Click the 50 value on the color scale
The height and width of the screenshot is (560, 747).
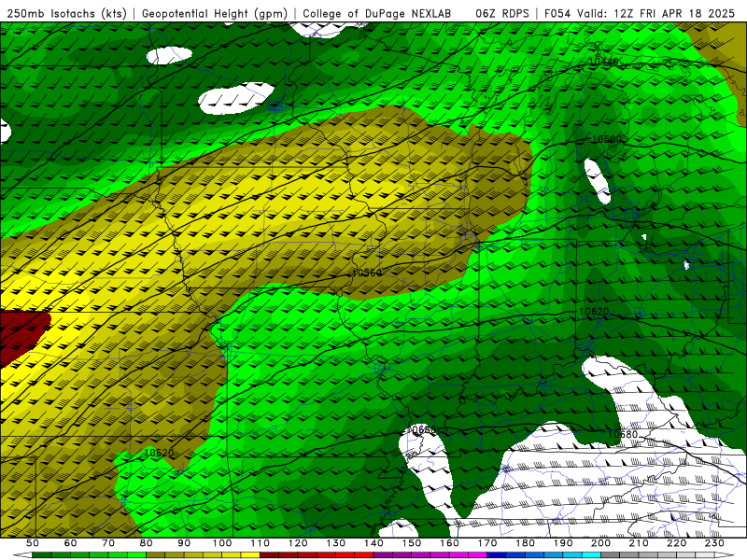[x=33, y=543]
